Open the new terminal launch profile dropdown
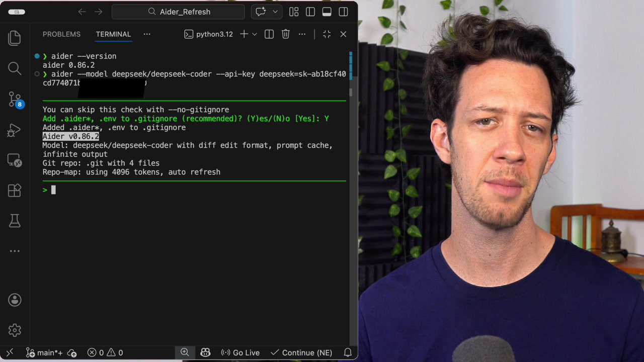The width and height of the screenshot is (644, 362). [x=255, y=34]
